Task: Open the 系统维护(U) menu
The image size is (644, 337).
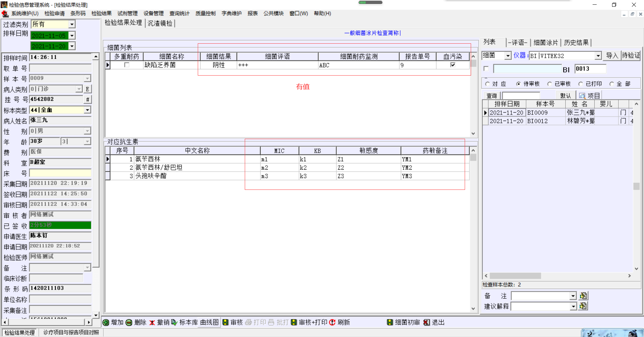Action: tap(25, 13)
